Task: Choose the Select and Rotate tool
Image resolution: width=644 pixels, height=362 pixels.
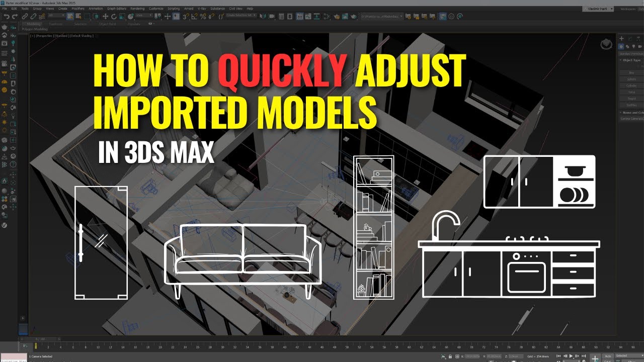Action: 114,16
